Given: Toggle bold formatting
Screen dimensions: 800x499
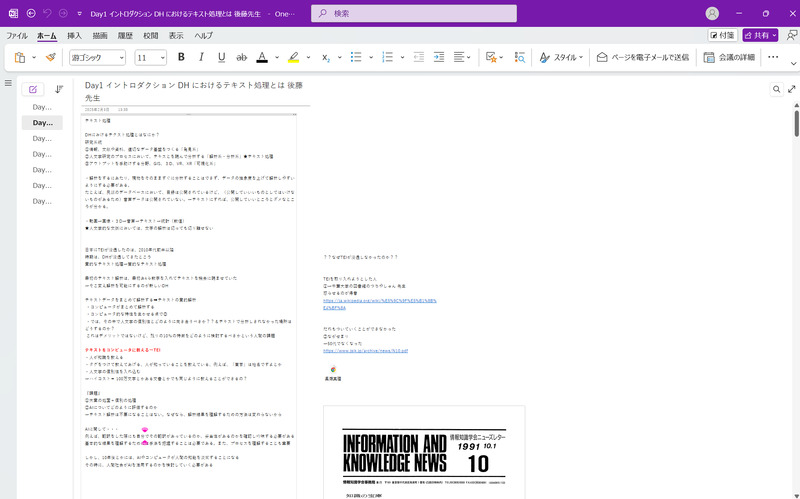Looking at the screenshot, I should (181, 58).
